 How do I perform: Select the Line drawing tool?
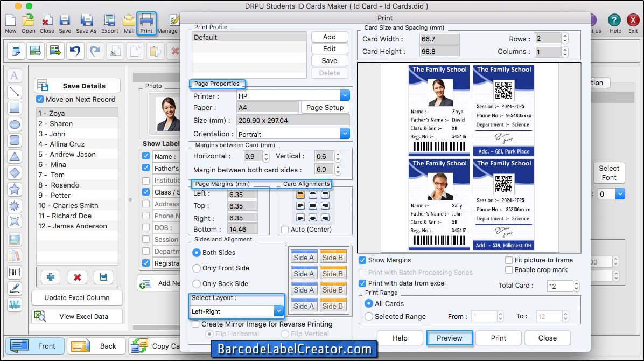pos(15,92)
